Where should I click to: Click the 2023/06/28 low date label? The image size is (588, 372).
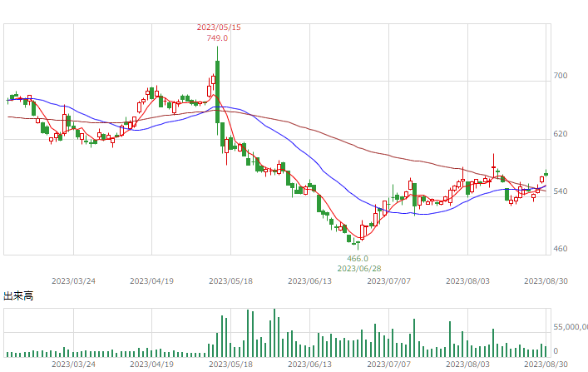(x=359, y=269)
